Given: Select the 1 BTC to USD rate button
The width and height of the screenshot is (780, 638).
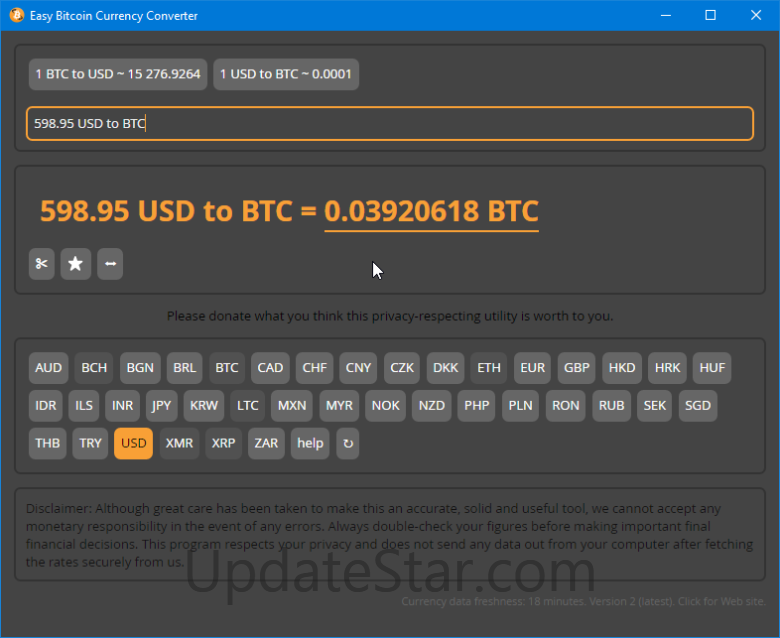Looking at the screenshot, I should point(118,74).
